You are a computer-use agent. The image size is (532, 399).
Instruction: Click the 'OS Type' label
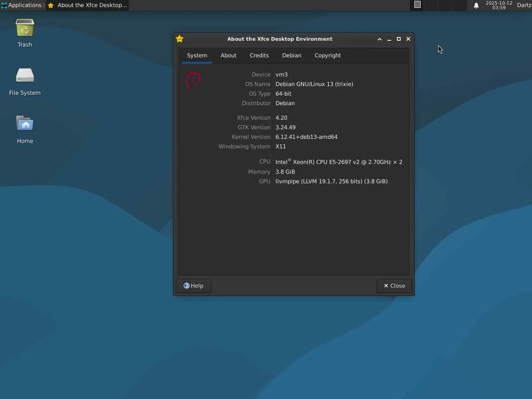coord(260,94)
